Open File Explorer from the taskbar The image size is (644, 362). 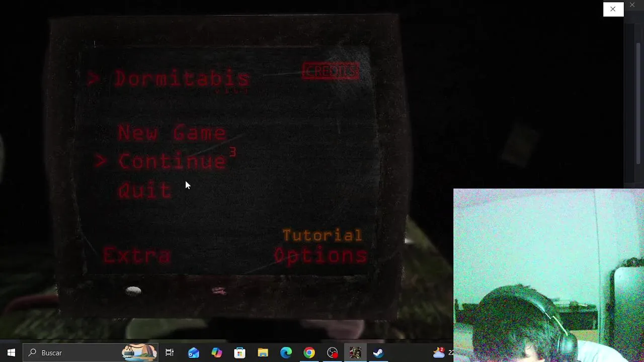click(263, 353)
